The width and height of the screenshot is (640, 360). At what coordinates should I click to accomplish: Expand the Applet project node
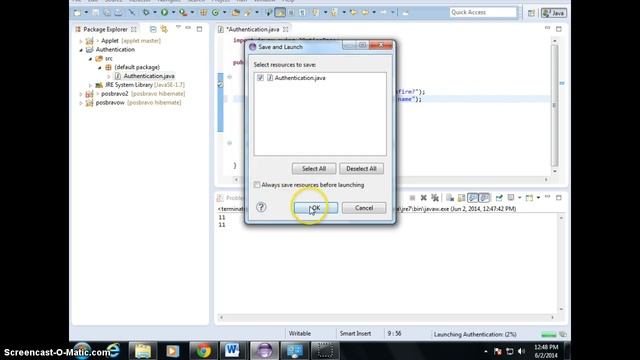(81, 41)
